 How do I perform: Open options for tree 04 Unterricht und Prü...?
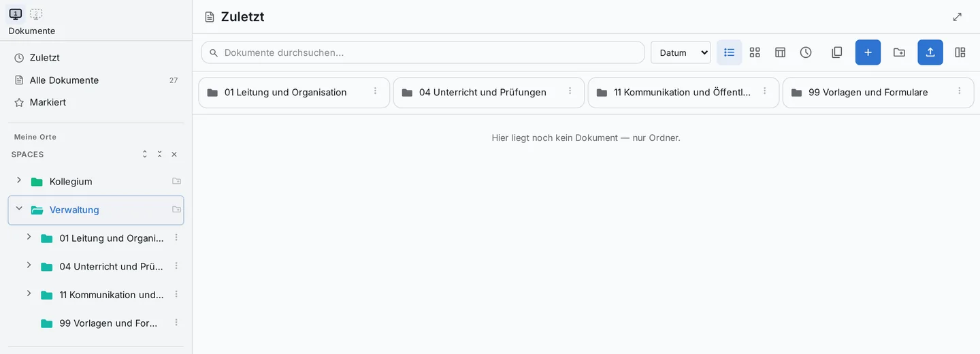tap(176, 266)
